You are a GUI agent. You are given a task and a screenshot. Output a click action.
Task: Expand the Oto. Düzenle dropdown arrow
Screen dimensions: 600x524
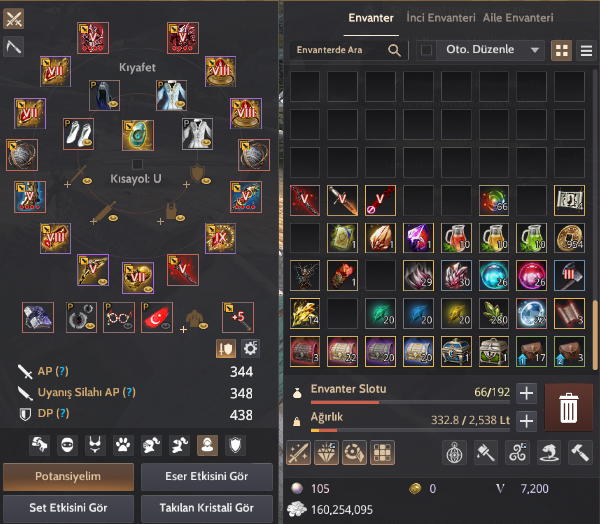(535, 50)
